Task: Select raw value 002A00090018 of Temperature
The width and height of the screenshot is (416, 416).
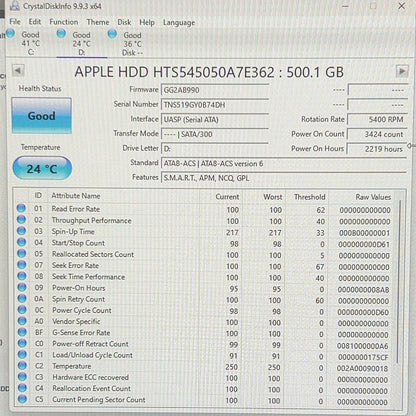Action: coord(363,368)
